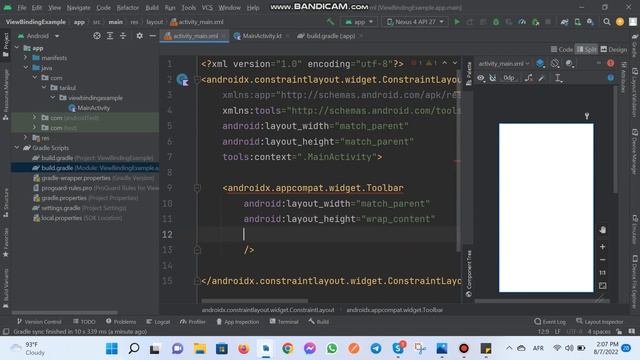Open the Terminal tool window

coord(284,322)
